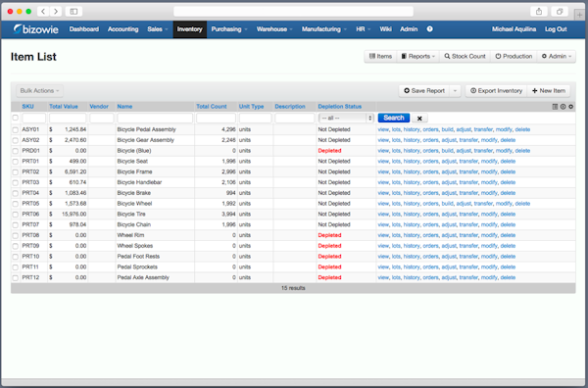Open the column chooser icon above results
The width and height of the screenshot is (588, 388).
point(555,107)
